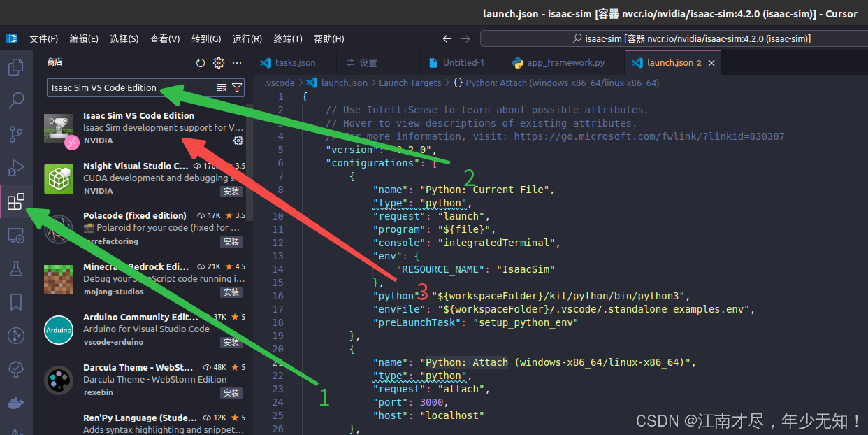Open the Docker view in activity bar
Screen dimensions: 868x435
coord(15,404)
